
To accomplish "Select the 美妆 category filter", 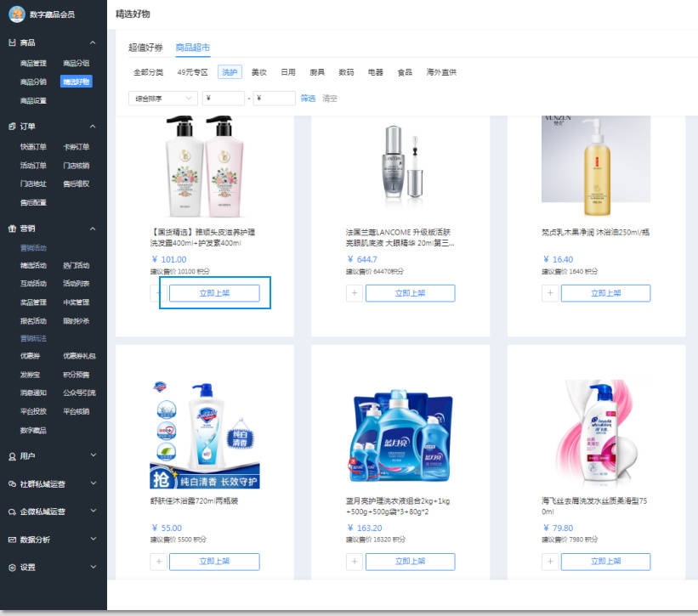I will (258, 72).
